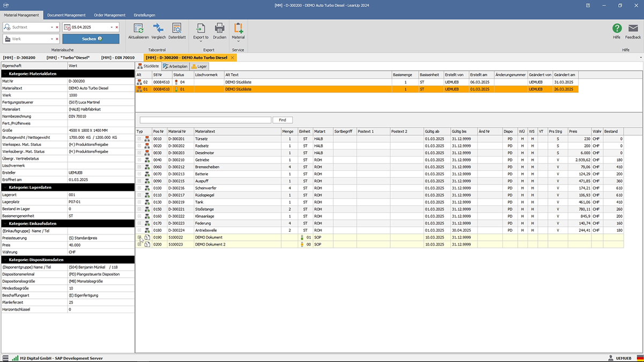Click the Feedback icon
This screenshot has height=362, width=644.
(633, 29)
